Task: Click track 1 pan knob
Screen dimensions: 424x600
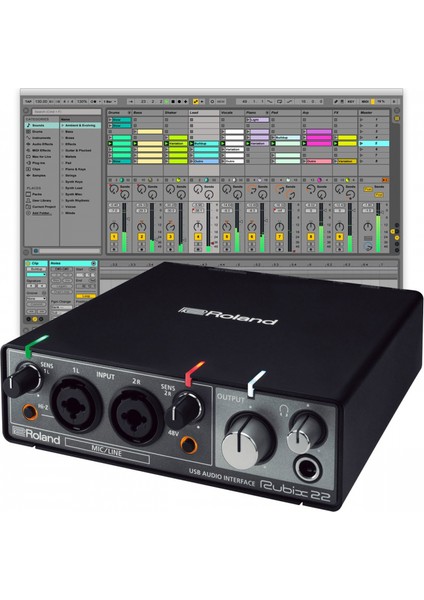Action: pos(114,227)
